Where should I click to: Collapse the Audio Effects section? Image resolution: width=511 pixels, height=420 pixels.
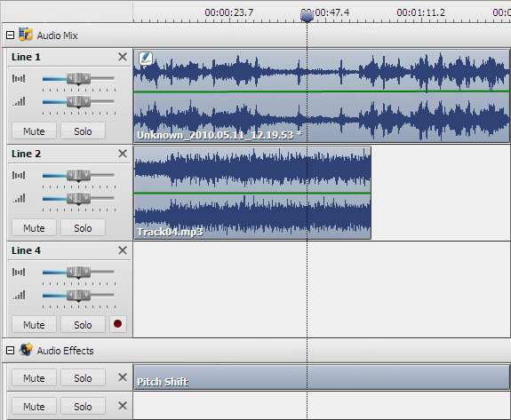10,351
